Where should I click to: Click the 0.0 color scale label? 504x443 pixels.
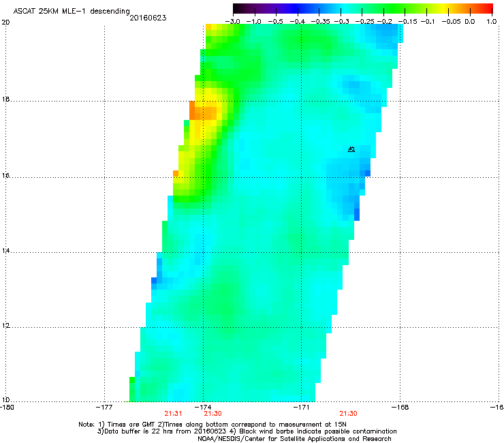tap(470, 22)
